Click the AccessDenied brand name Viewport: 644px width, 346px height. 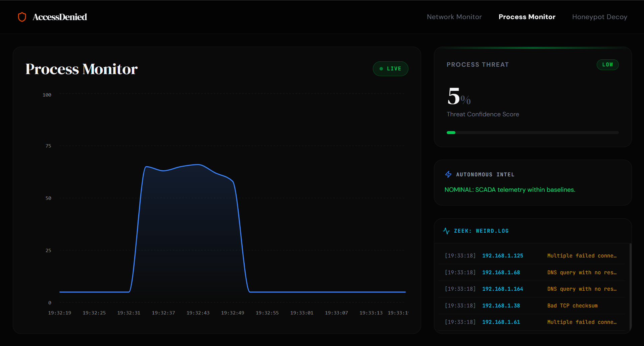tap(60, 17)
